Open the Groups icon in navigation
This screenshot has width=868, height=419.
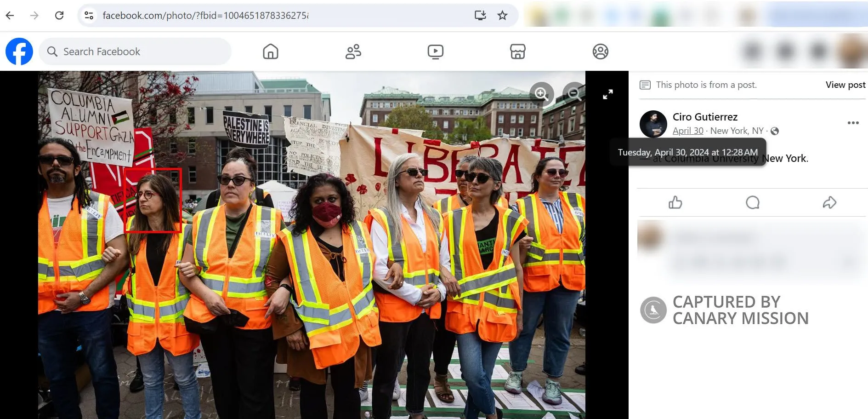coord(600,52)
